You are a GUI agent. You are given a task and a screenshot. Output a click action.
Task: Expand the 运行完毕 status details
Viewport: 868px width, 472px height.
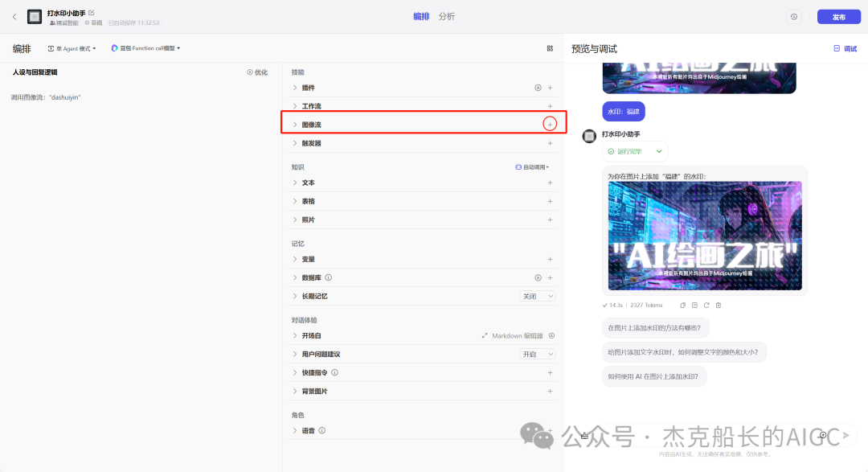[659, 151]
